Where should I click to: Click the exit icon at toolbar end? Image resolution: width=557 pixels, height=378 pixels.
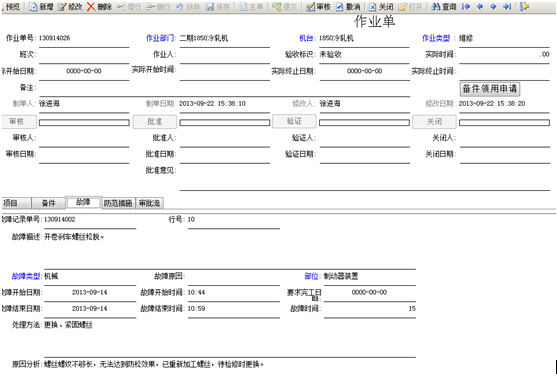pos(524,6)
